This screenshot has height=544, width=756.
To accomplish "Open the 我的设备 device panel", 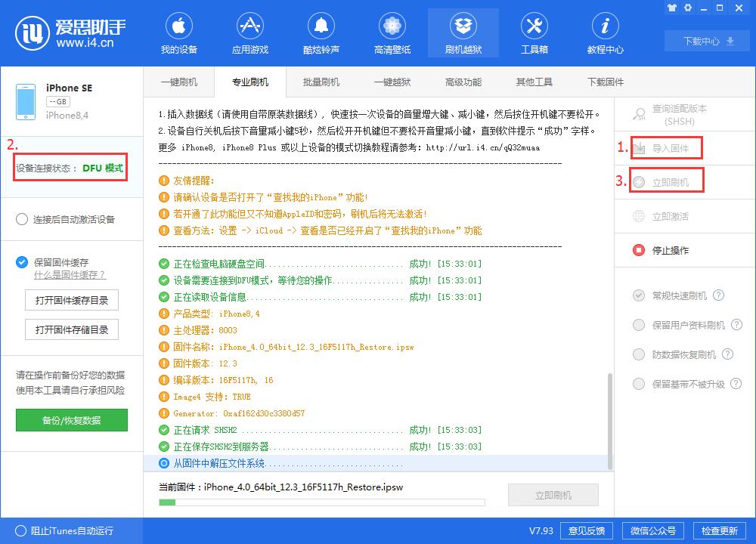I will coord(179,32).
